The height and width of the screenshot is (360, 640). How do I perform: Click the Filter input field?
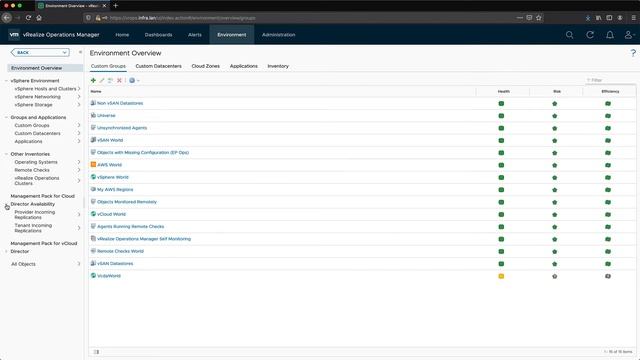tap(610, 80)
